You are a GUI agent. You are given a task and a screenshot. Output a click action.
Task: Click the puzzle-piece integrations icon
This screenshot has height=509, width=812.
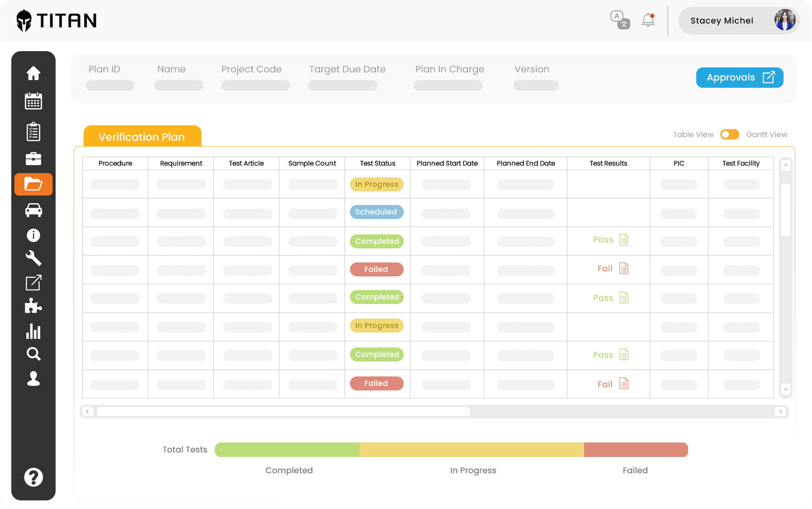[33, 306]
